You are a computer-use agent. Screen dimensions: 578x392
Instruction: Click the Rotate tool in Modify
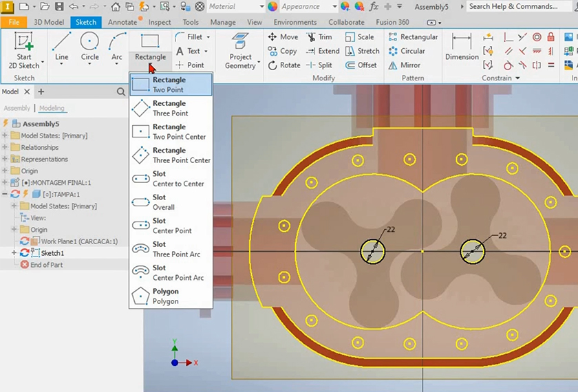coord(283,65)
